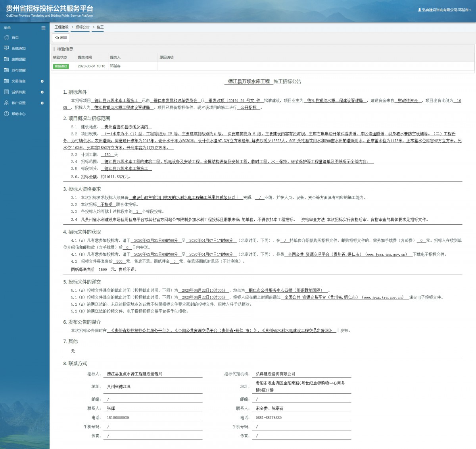Click the green 核验通过 status badge

pos(61,66)
